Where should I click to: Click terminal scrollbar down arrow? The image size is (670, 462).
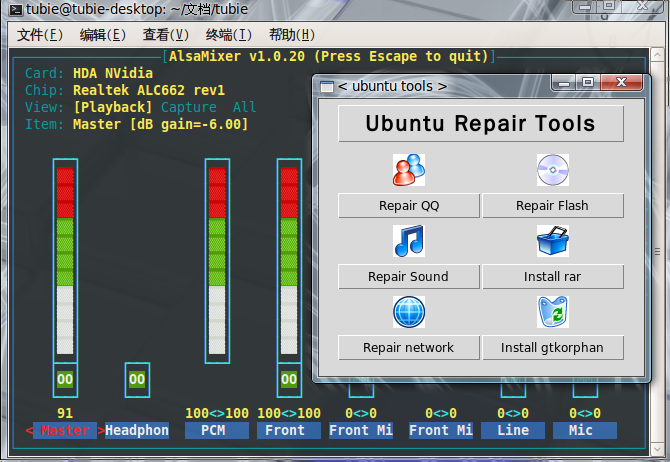point(657,450)
